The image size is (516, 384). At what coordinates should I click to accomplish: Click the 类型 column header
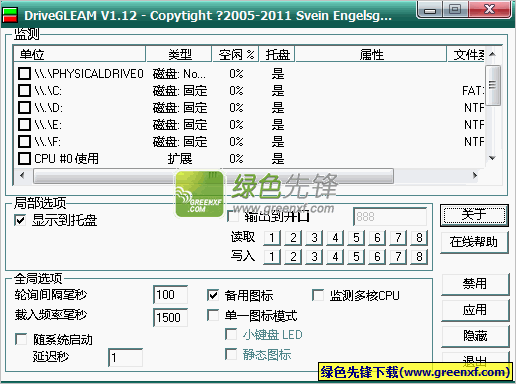[179, 54]
